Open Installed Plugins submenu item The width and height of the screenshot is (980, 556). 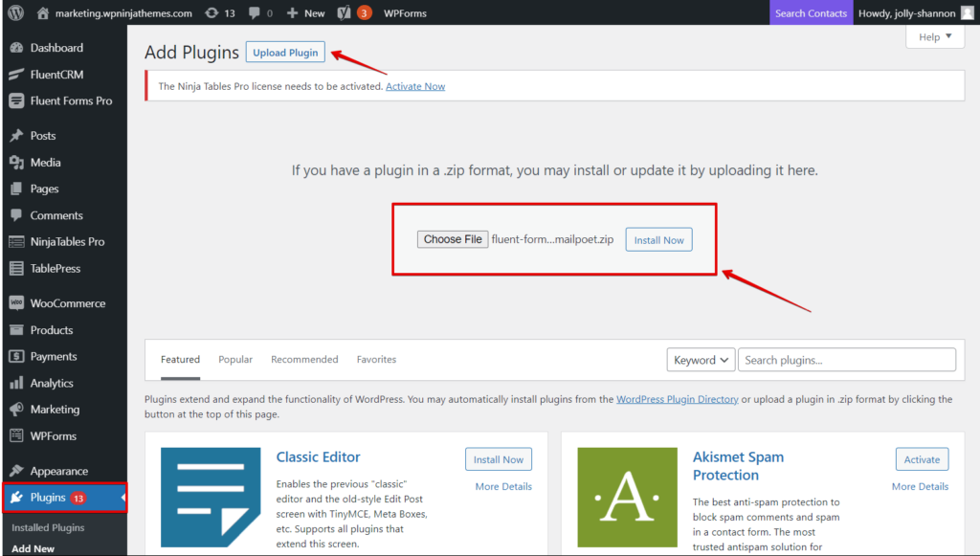coord(48,527)
